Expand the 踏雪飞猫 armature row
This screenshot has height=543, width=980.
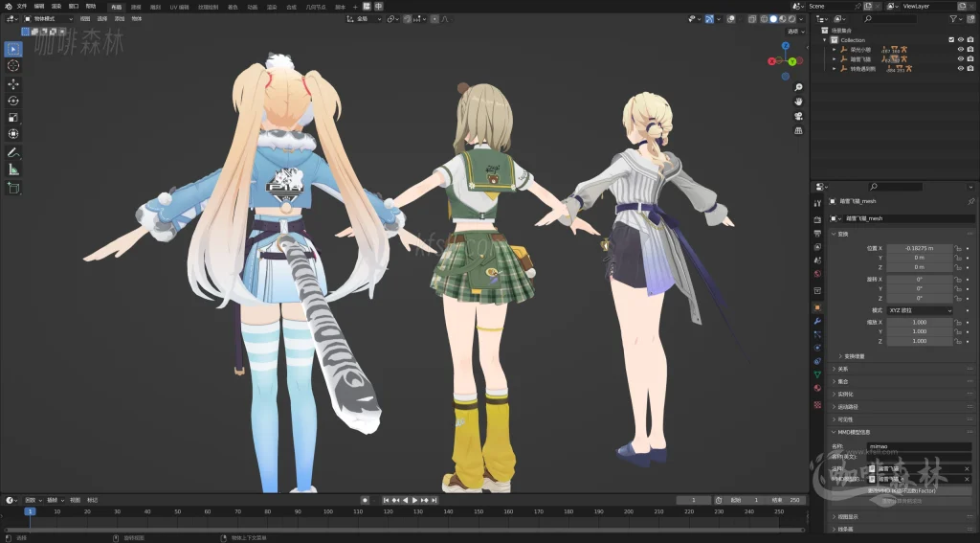pyautogui.click(x=834, y=58)
